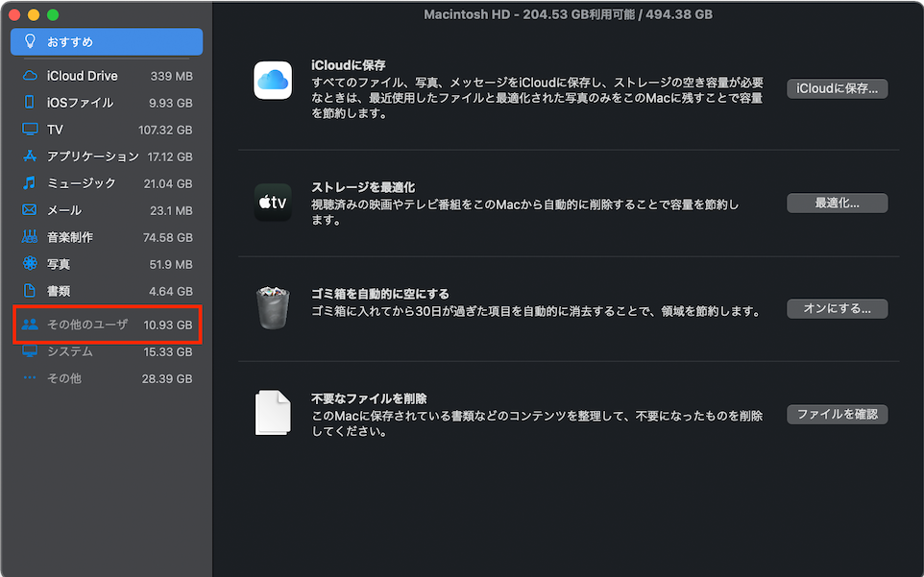Screen dimensions: 924x577
Task: Click the 不要なファイルを削除 heading
Action: tap(369, 398)
